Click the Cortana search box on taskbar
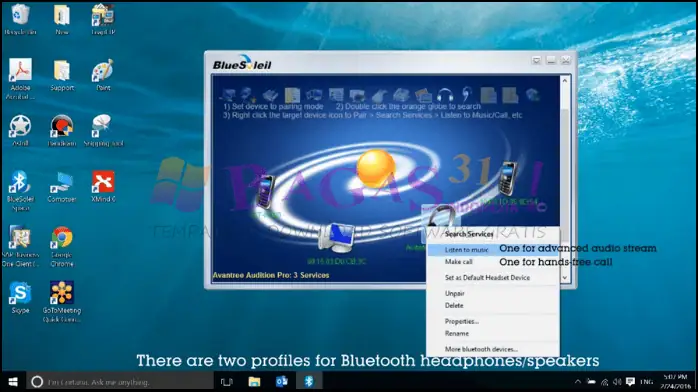The height and width of the screenshot is (392, 698). [119, 382]
